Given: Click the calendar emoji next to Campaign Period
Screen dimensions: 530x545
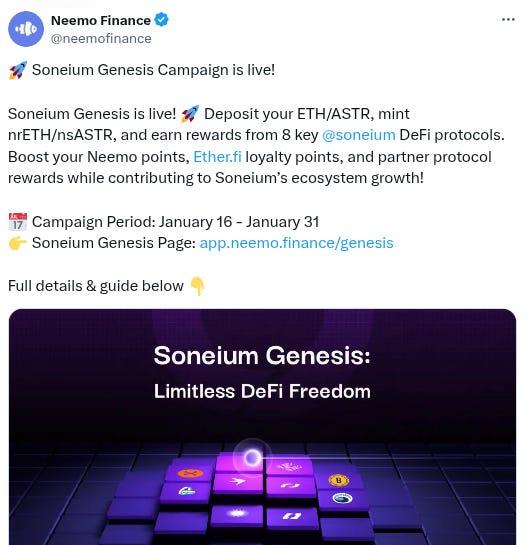Looking at the screenshot, I should point(18,222).
